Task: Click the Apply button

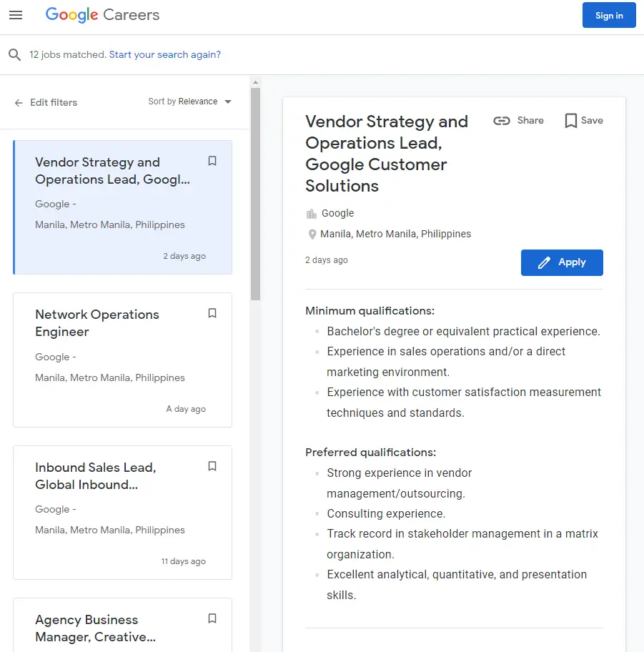Action: pyautogui.click(x=562, y=262)
